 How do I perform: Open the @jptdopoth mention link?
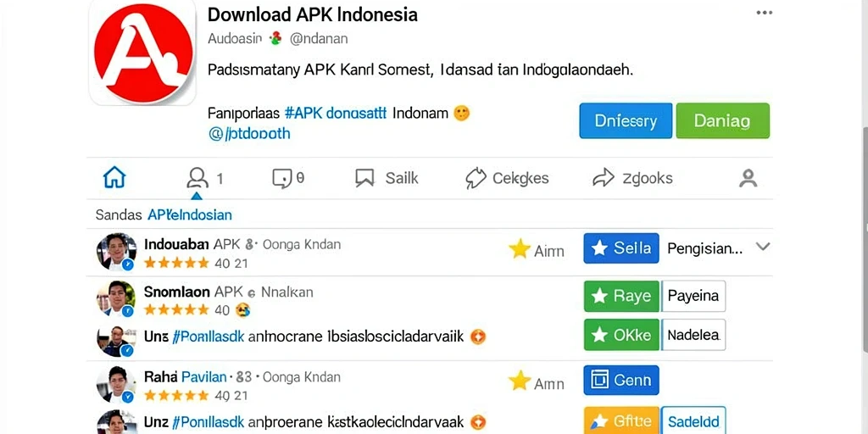249,133
